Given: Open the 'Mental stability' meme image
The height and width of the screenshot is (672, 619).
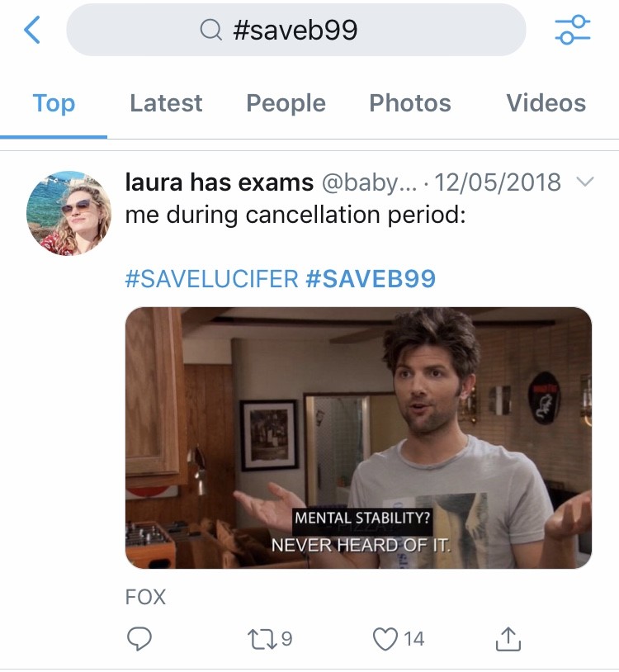Looking at the screenshot, I should click(x=358, y=438).
